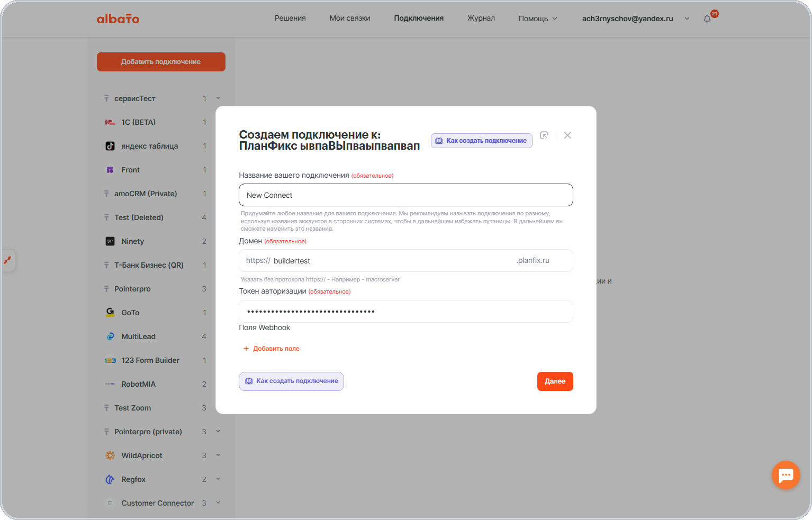Open the Помощь dropdown menu
The width and height of the screenshot is (812, 520).
[538, 19]
